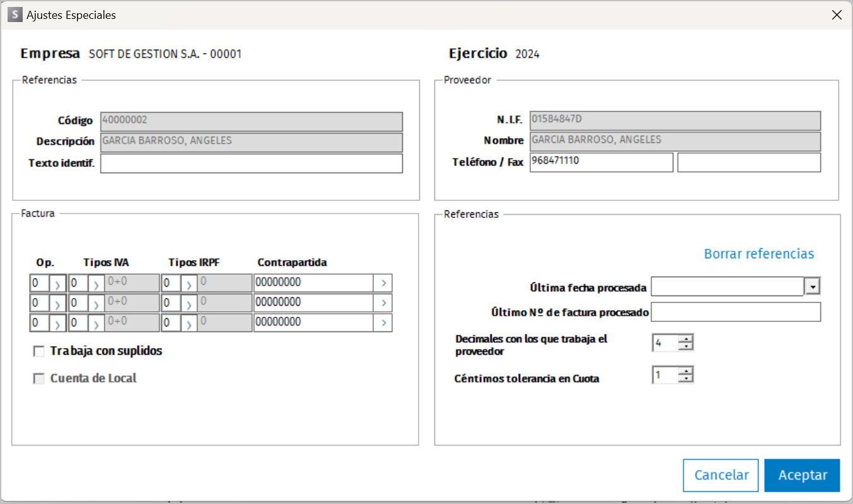This screenshot has width=853, height=504.
Task: Open Tipos IRPF lookup arrow in first row
Action: click(x=189, y=283)
